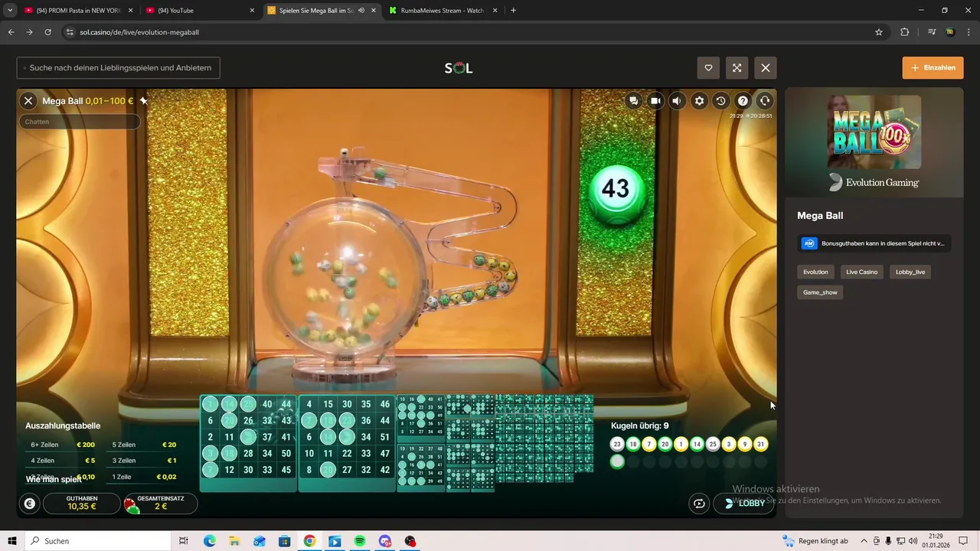This screenshot has height=551, width=980.
Task: Open the Mega Ball 100x thumbnail
Action: click(x=874, y=132)
